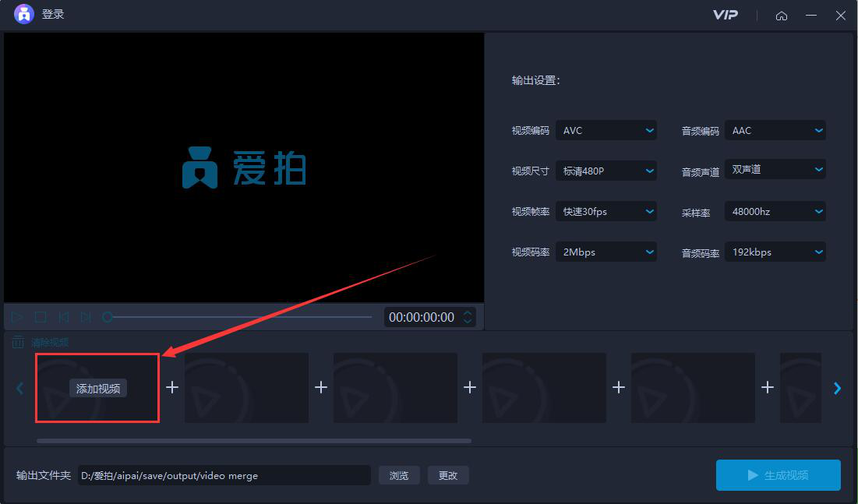Open the 采样率 48000hz dropdown

(775, 211)
